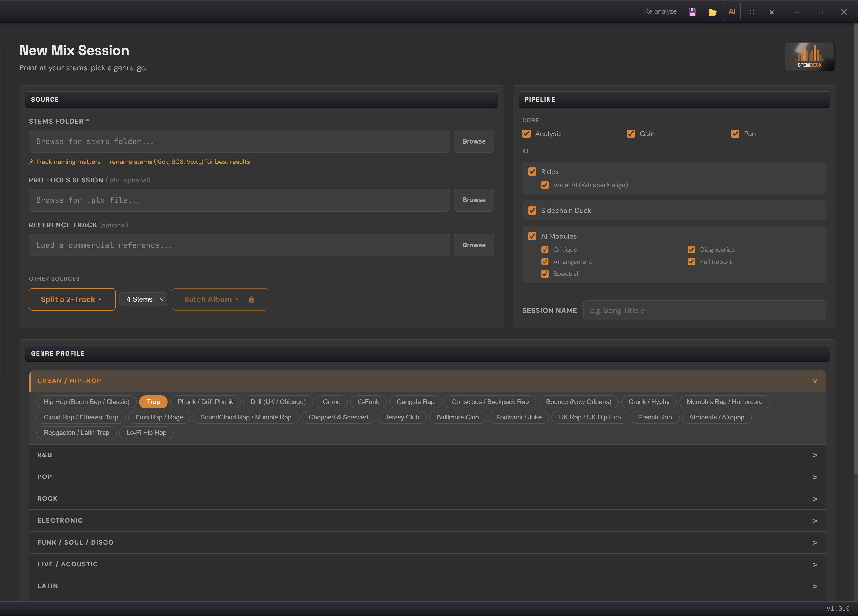Image resolution: width=858 pixels, height=616 pixels.
Task: Click the save session floppy disk icon
Action: (692, 12)
